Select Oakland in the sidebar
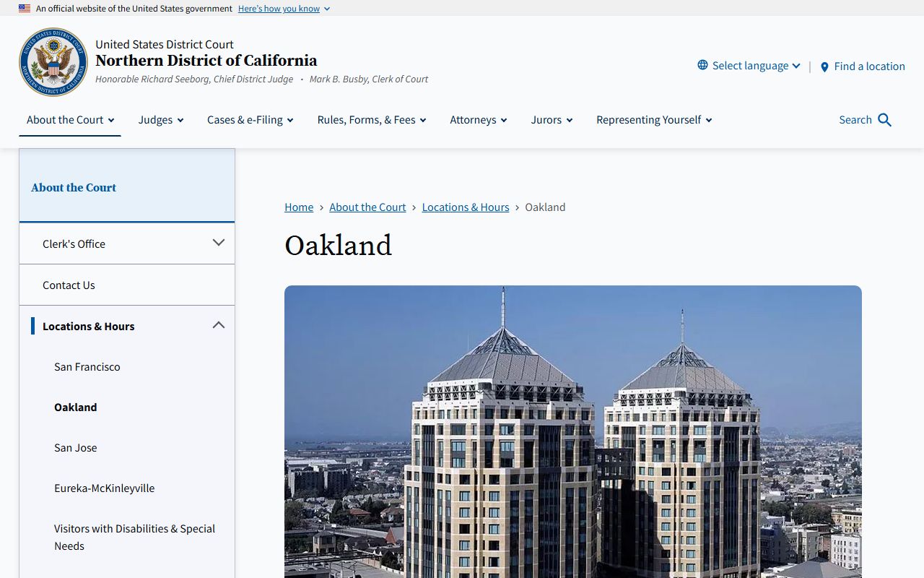Image resolution: width=924 pixels, height=578 pixels. pos(75,407)
